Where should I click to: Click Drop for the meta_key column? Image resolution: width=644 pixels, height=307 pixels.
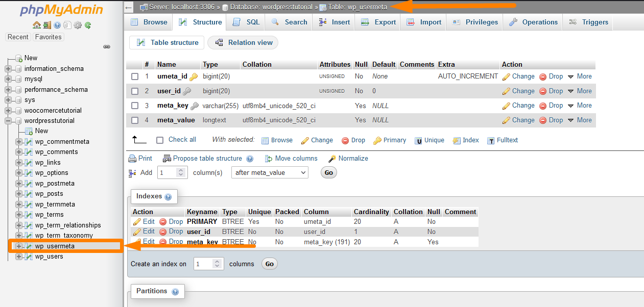(551, 106)
